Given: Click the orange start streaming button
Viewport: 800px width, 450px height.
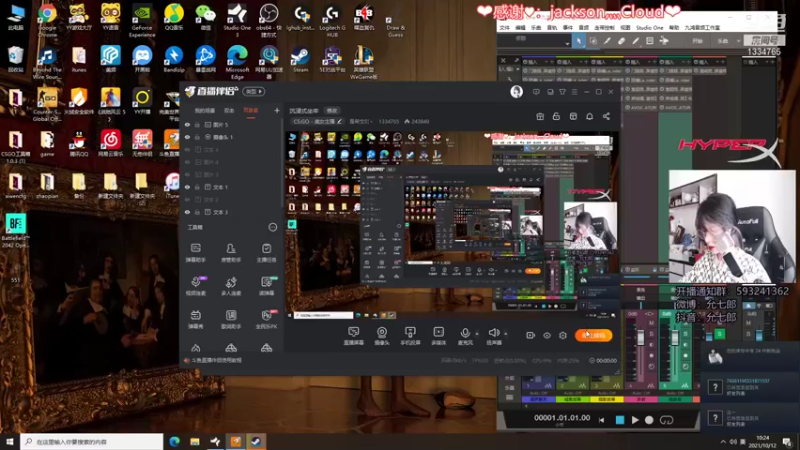Looking at the screenshot, I should pyautogui.click(x=593, y=335).
